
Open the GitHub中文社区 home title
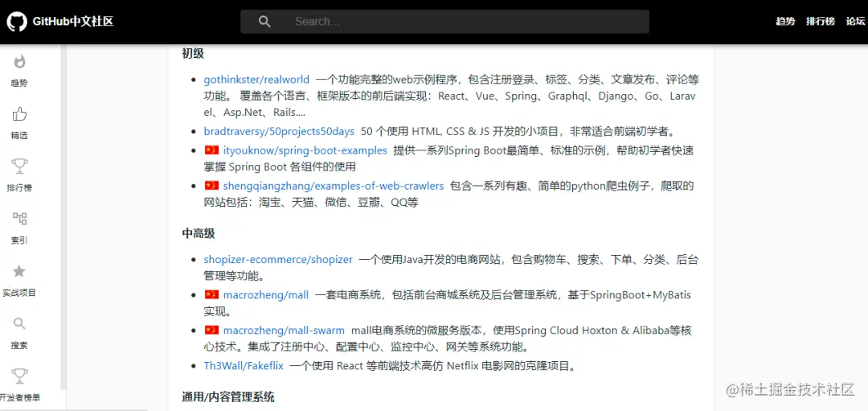[x=73, y=22]
